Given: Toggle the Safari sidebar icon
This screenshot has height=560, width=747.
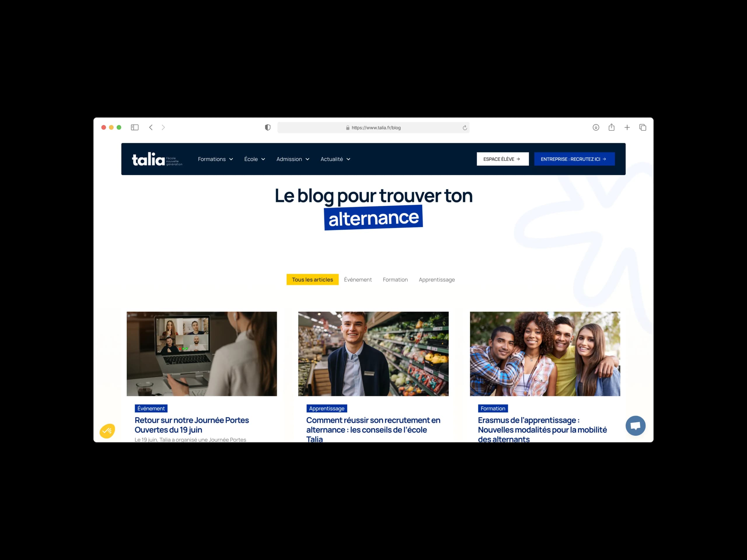Looking at the screenshot, I should (135, 127).
